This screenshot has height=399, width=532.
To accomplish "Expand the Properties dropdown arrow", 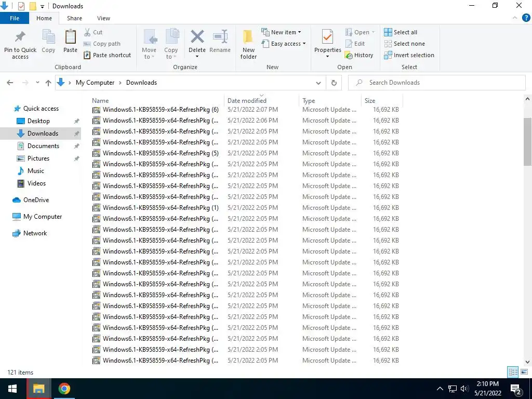I will [x=327, y=57].
